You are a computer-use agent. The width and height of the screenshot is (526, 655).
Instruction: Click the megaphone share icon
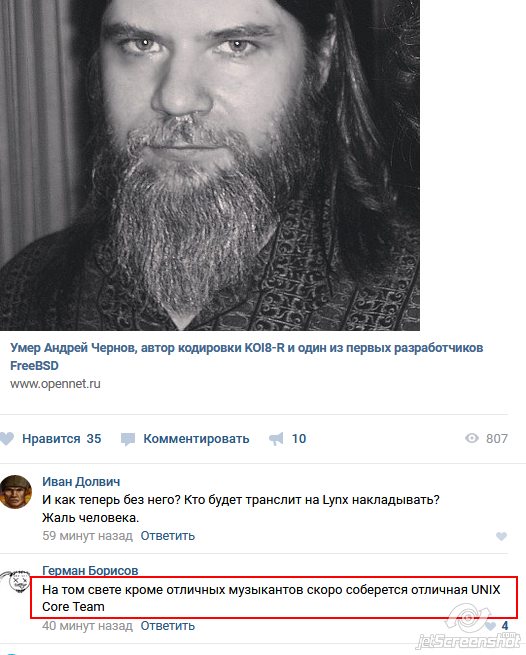pyautogui.click(x=276, y=439)
